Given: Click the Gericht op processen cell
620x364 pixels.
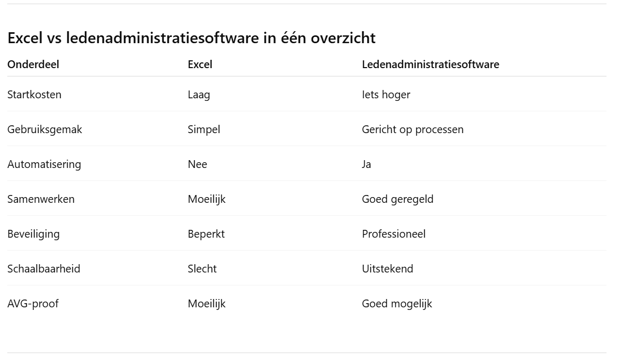Looking at the screenshot, I should coord(412,129).
